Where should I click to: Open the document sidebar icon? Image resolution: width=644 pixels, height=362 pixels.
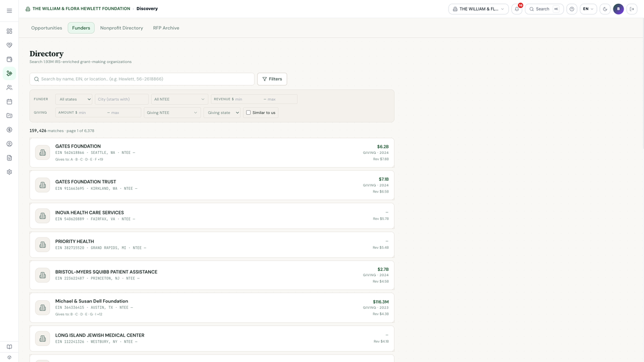(x=9, y=158)
